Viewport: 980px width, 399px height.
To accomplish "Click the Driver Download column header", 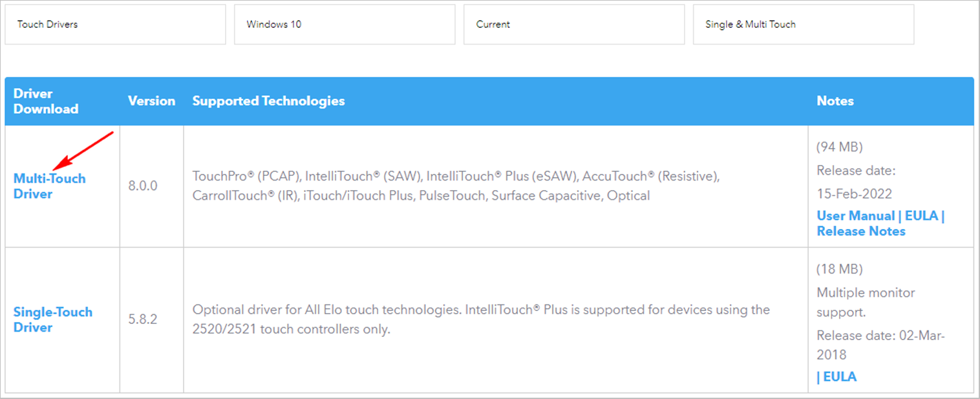I will [x=46, y=101].
